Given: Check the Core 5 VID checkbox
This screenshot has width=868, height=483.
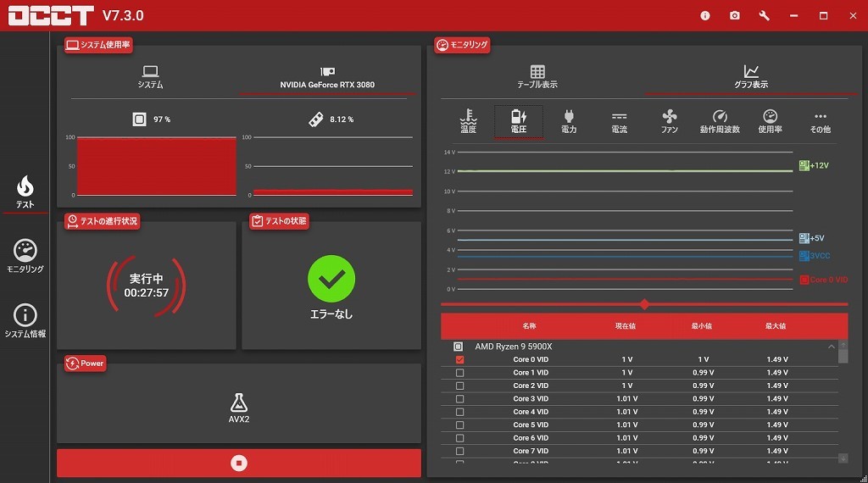Looking at the screenshot, I should point(459,425).
